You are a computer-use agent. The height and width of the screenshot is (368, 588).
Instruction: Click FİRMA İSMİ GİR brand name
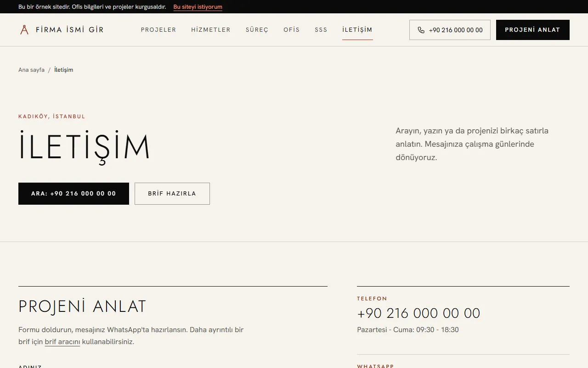tap(70, 30)
